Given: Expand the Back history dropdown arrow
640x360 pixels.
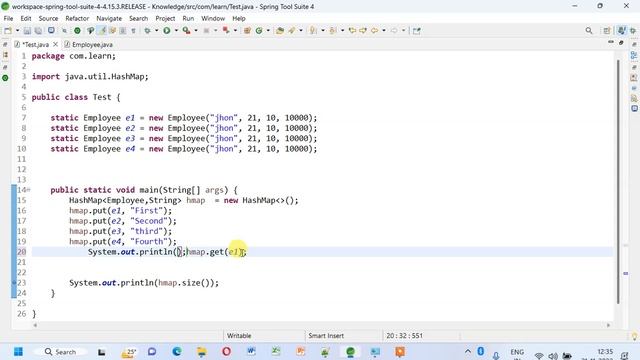Looking at the screenshot, I should coord(384,31).
